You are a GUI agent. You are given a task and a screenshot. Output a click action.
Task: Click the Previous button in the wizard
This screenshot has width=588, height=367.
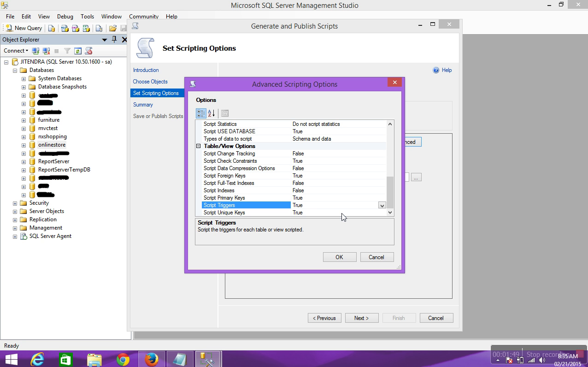324,318
